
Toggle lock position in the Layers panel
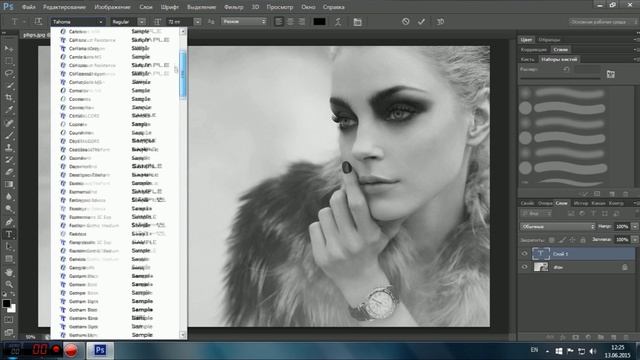[x=572, y=240]
